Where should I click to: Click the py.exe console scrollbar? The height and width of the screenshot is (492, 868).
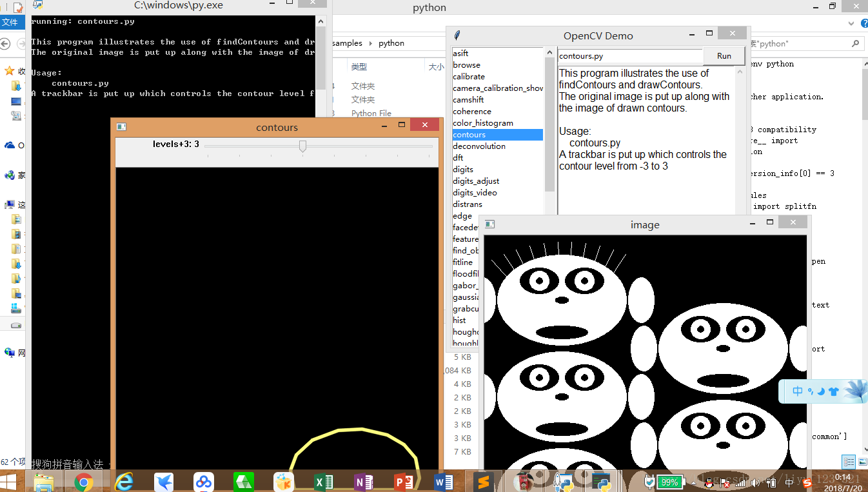point(321,58)
